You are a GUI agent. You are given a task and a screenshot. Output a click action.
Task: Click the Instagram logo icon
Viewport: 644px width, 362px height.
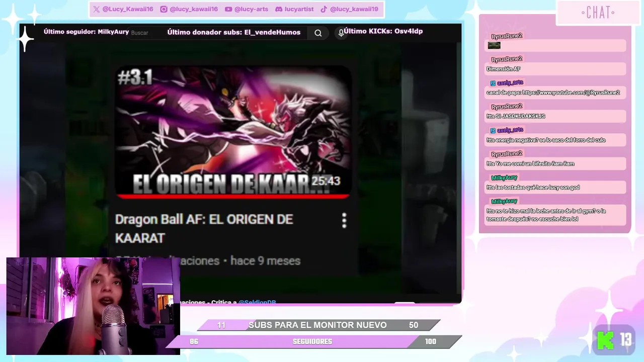point(164,9)
